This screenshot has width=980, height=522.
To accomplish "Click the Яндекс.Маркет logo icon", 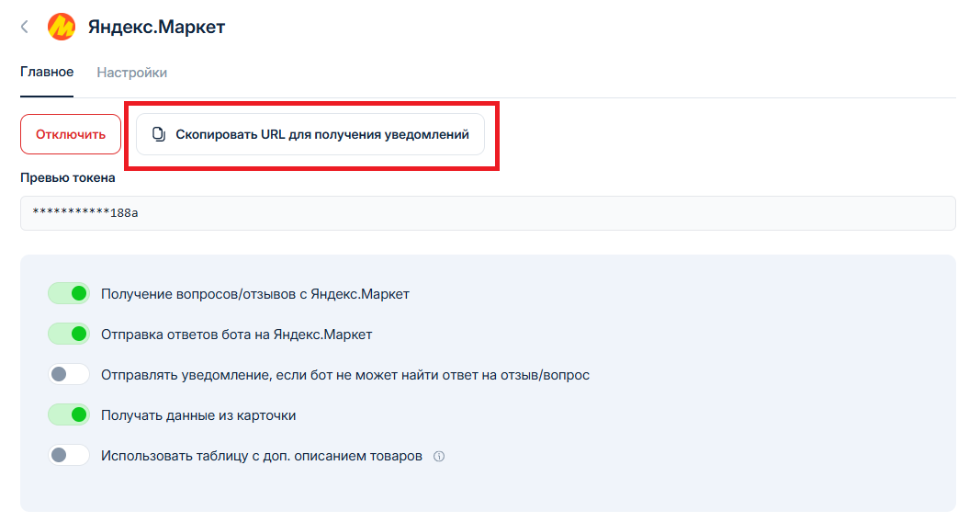I will pyautogui.click(x=62, y=28).
